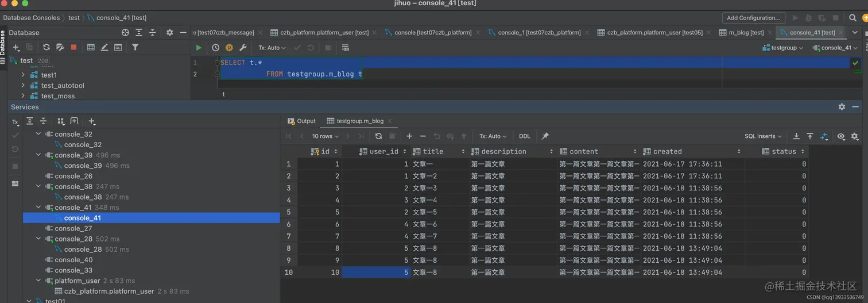Viewport: 868px width, 303px height.
Task: Click Database Consoles breadcrumb
Action: point(31,18)
